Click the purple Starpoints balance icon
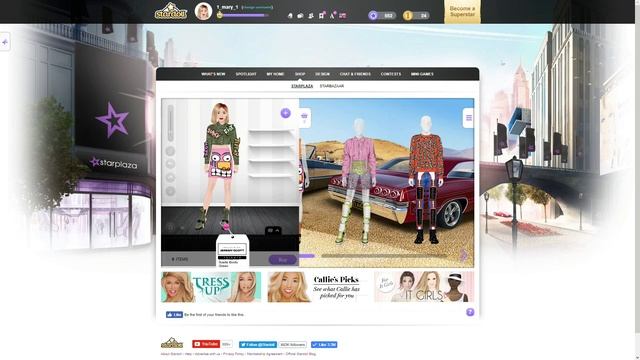The width and height of the screenshot is (640, 360). point(373,16)
